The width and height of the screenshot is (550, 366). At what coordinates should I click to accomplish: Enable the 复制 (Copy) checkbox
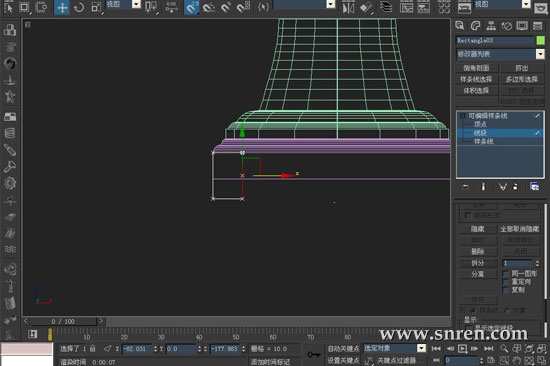pos(505,290)
